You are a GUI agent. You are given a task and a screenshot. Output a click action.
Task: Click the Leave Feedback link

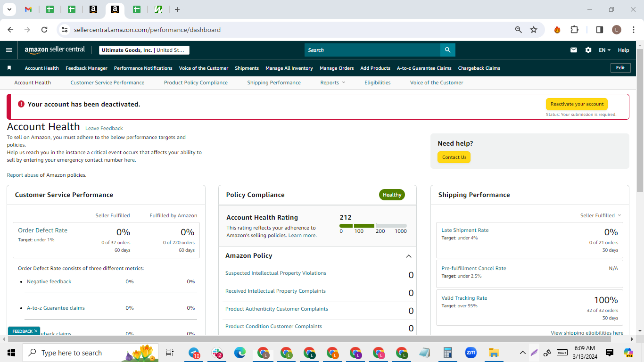point(104,128)
